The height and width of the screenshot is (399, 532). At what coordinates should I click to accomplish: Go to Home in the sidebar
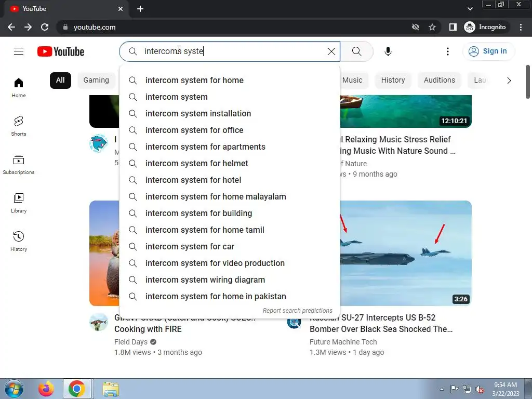19,87
